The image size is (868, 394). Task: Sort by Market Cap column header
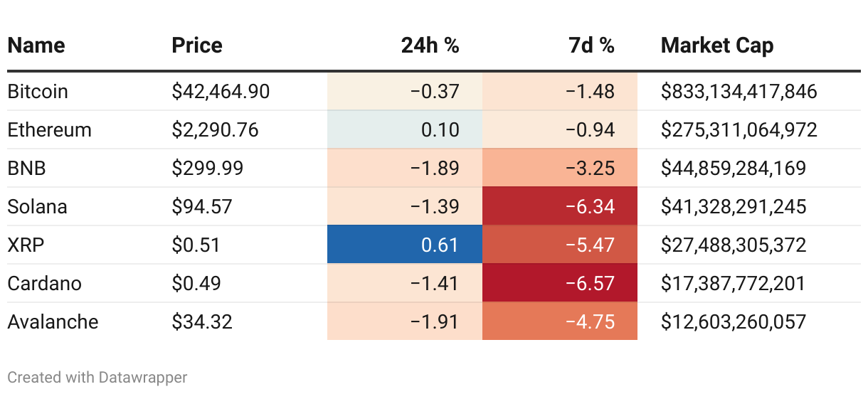point(717,46)
